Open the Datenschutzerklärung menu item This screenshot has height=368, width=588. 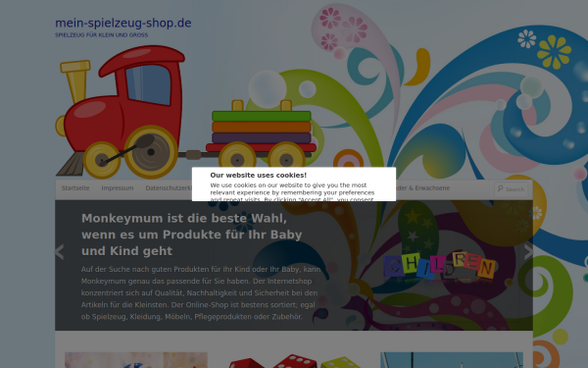169,188
